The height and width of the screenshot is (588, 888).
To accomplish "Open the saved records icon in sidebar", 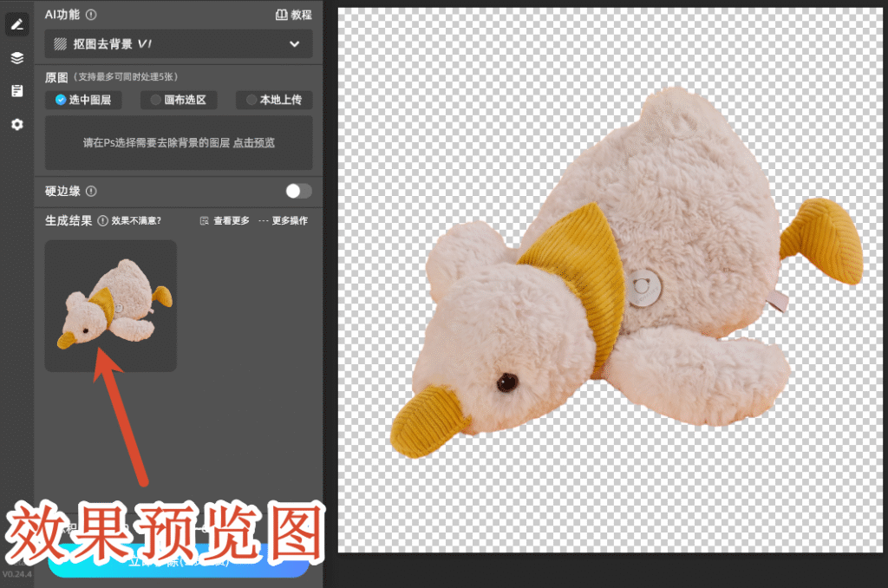I will point(17,91).
